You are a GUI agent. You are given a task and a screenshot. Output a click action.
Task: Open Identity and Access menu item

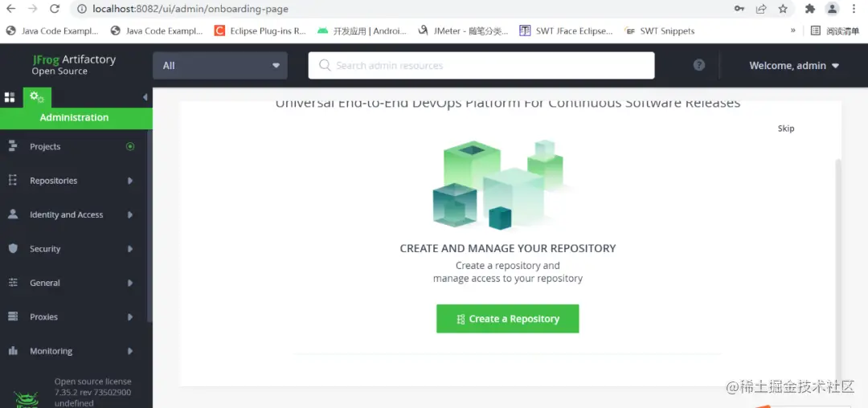(76, 215)
